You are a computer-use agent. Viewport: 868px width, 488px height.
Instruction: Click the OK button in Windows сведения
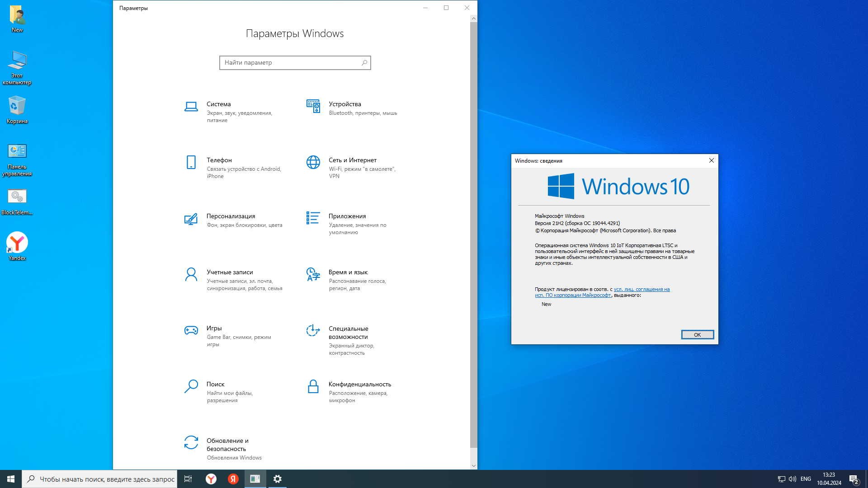tap(697, 335)
